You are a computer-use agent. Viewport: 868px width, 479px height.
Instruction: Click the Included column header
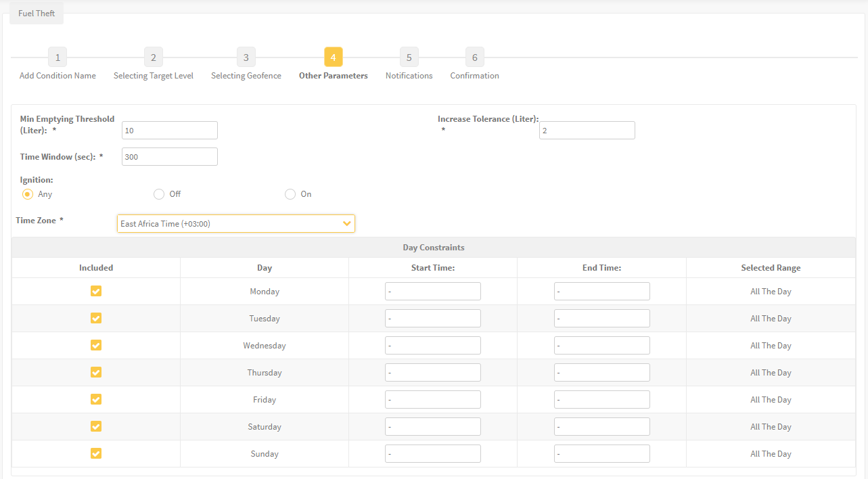96,268
